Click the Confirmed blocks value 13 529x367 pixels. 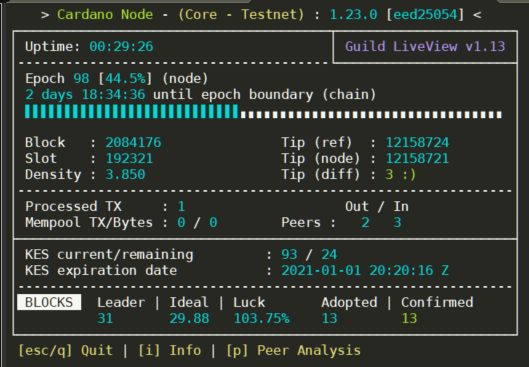point(409,318)
